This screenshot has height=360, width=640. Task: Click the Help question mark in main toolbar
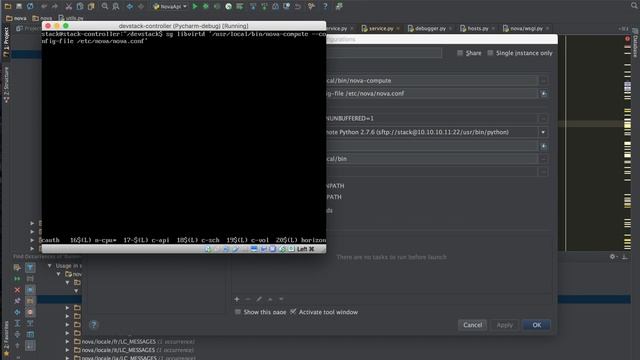tap(325, 6)
